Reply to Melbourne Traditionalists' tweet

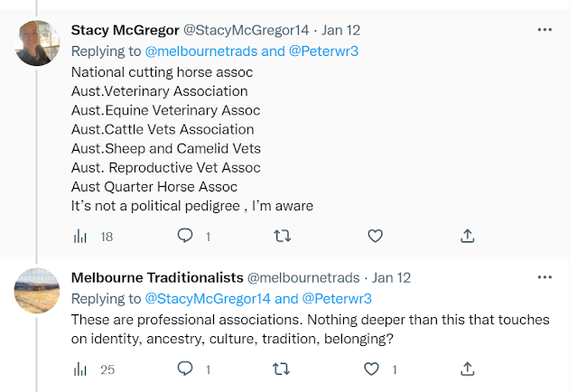(x=185, y=369)
